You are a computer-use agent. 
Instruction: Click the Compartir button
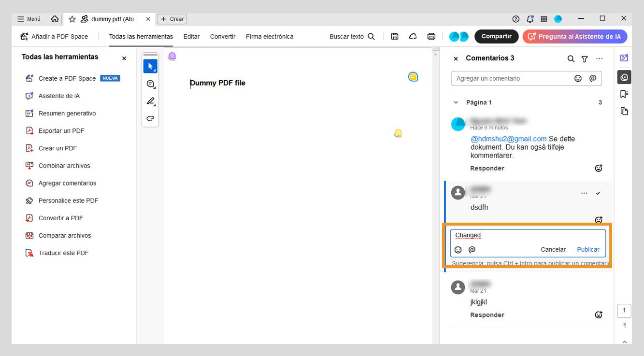[x=497, y=36]
